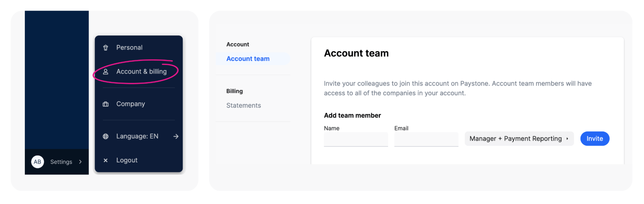Open the Statements section under Billing
This screenshot has width=644, height=204.
click(243, 105)
